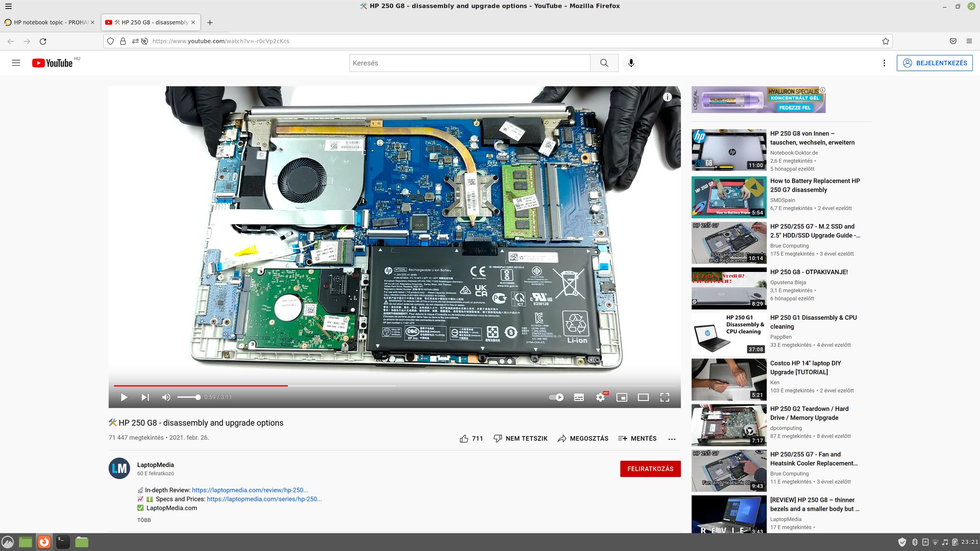Image resolution: width=980 pixels, height=551 pixels.
Task: Open clock showing 23:21
Action: 970,542
